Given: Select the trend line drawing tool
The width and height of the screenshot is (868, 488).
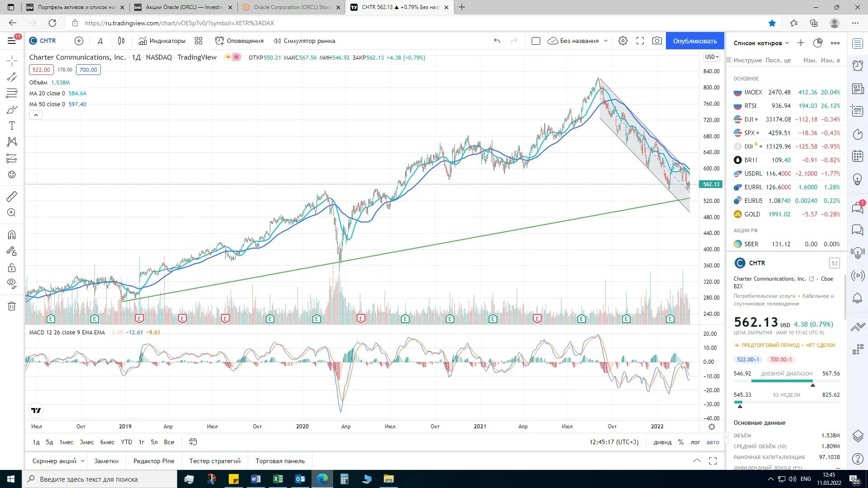Looking at the screenshot, I should tap(12, 77).
